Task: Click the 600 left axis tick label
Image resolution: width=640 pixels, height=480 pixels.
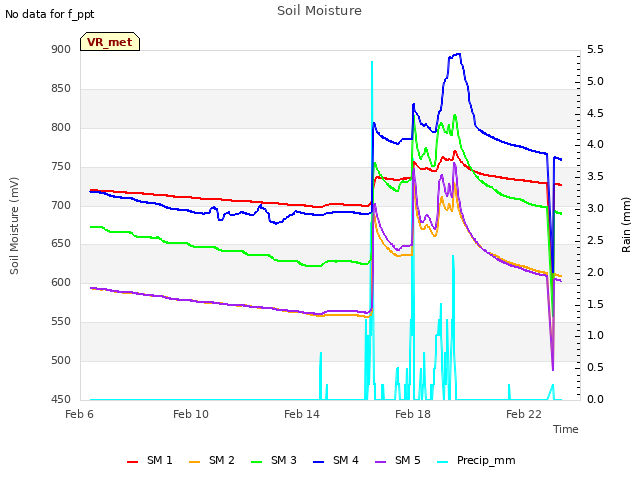Action: tap(61, 282)
